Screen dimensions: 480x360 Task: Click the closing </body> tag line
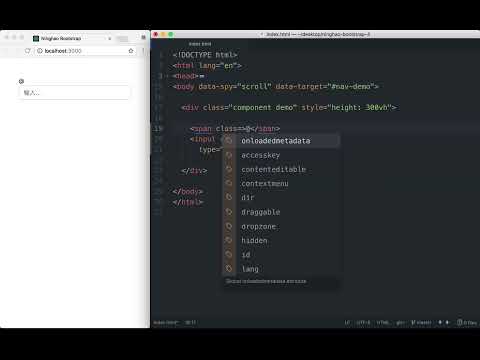coord(188,192)
